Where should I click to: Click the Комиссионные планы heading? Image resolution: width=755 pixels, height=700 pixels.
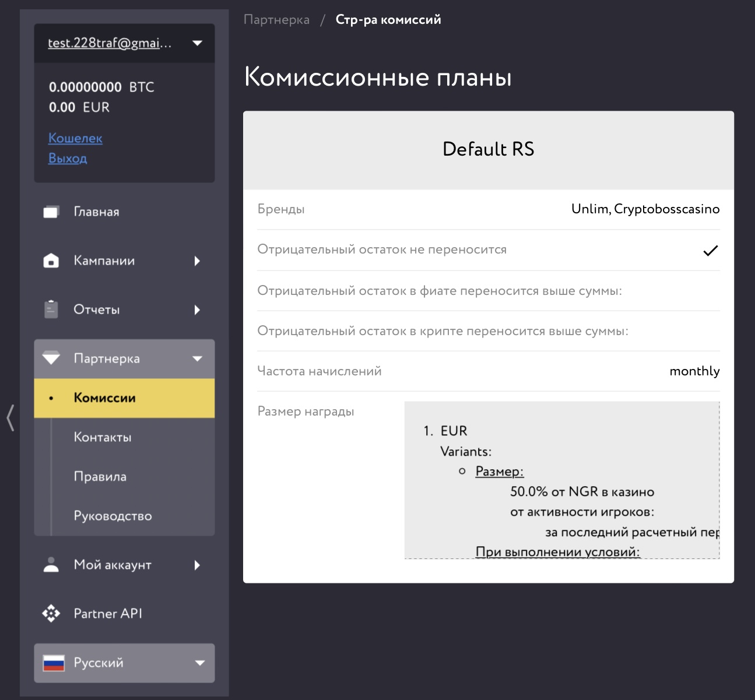click(x=378, y=77)
